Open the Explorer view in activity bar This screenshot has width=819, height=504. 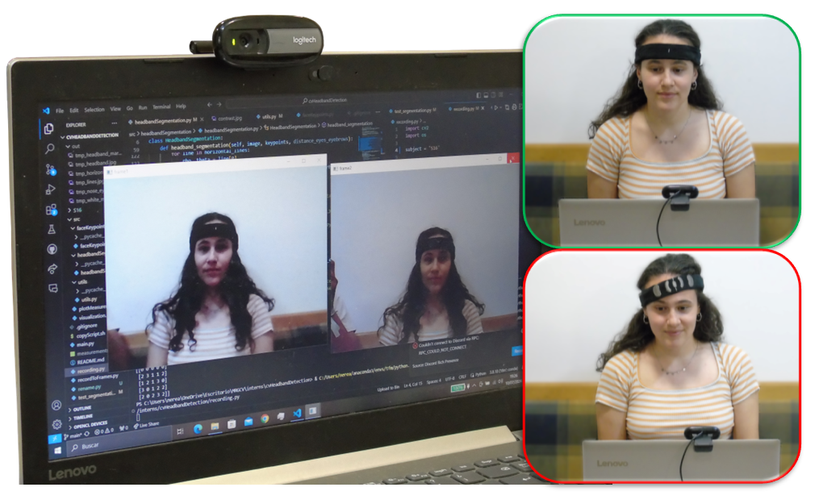click(x=49, y=128)
